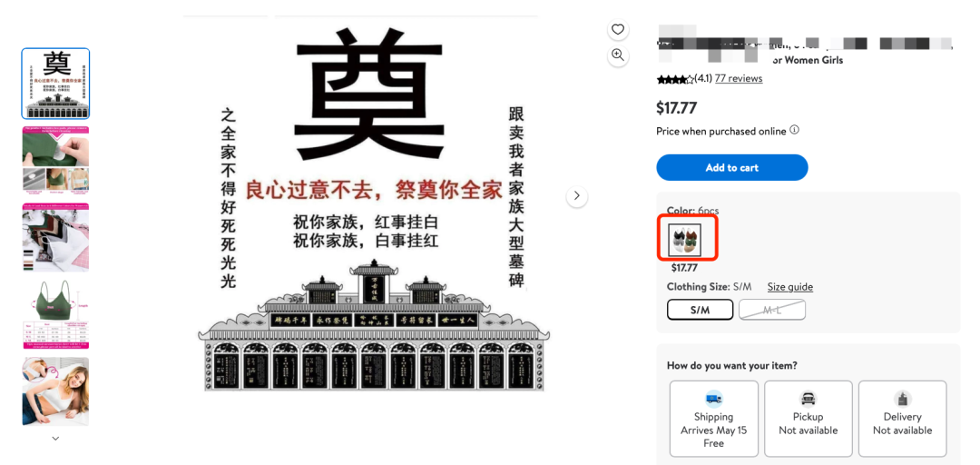
Task: Click the zoom magnifier icon
Action: tap(618, 55)
